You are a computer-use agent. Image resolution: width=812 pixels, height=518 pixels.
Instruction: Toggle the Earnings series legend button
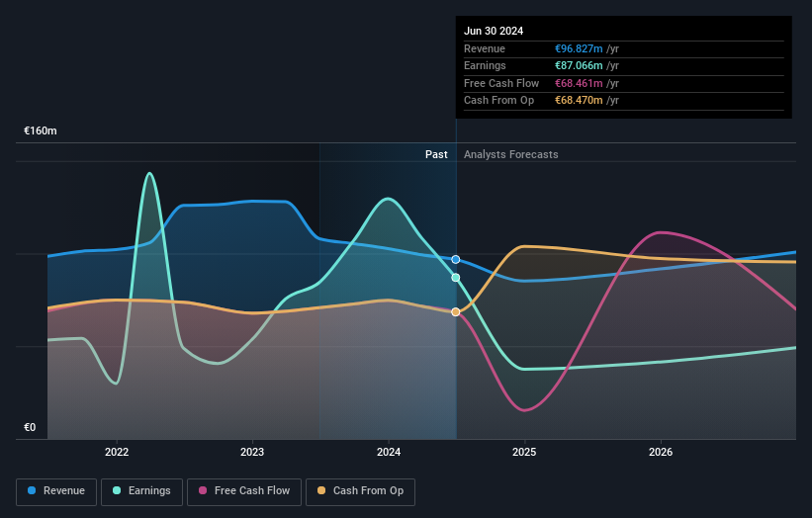point(141,491)
